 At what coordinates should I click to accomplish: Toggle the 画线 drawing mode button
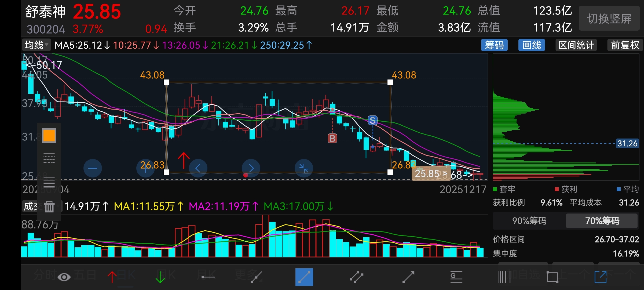[x=531, y=45]
